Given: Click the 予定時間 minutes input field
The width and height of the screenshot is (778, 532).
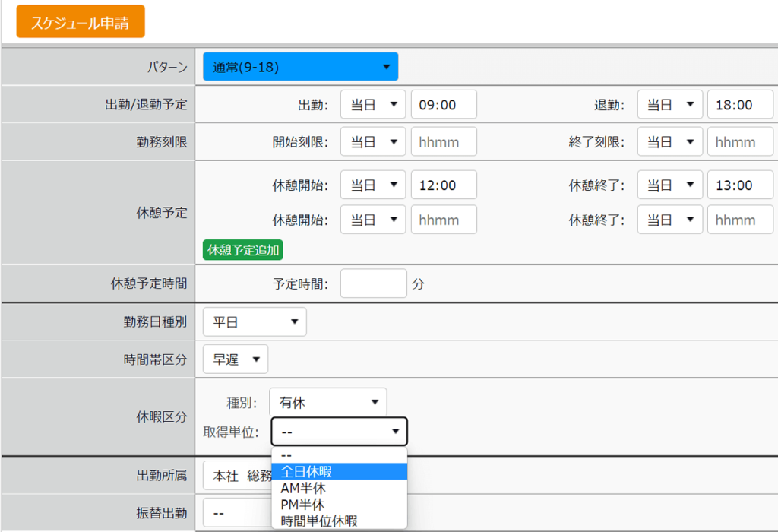Looking at the screenshot, I should point(373,283).
